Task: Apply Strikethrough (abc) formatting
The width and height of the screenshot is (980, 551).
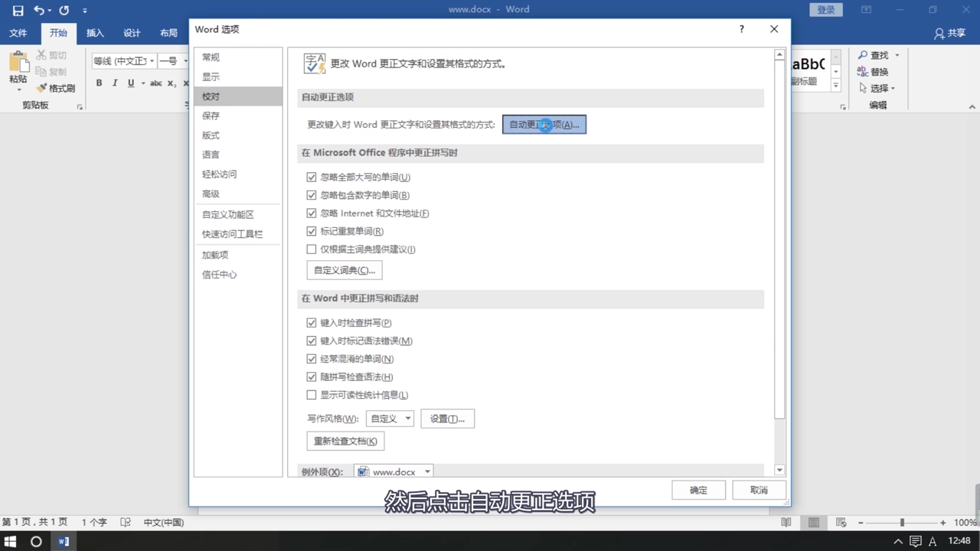Action: click(156, 83)
